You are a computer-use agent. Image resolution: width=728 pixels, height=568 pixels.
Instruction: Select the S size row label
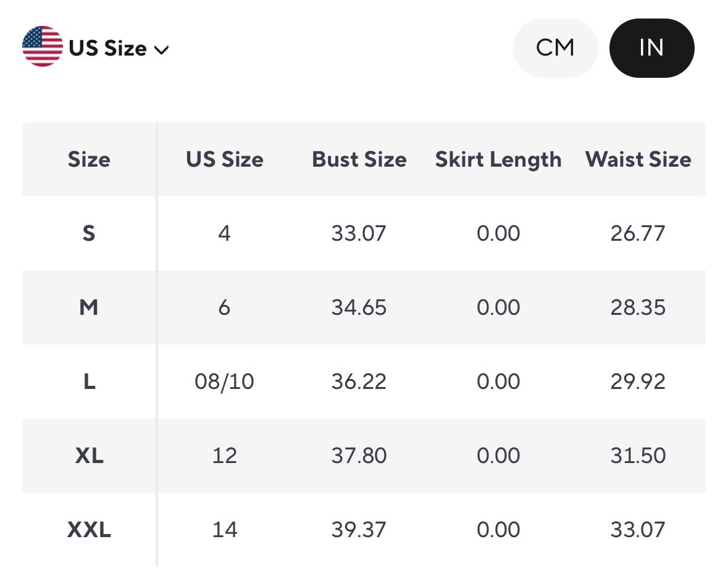click(89, 233)
